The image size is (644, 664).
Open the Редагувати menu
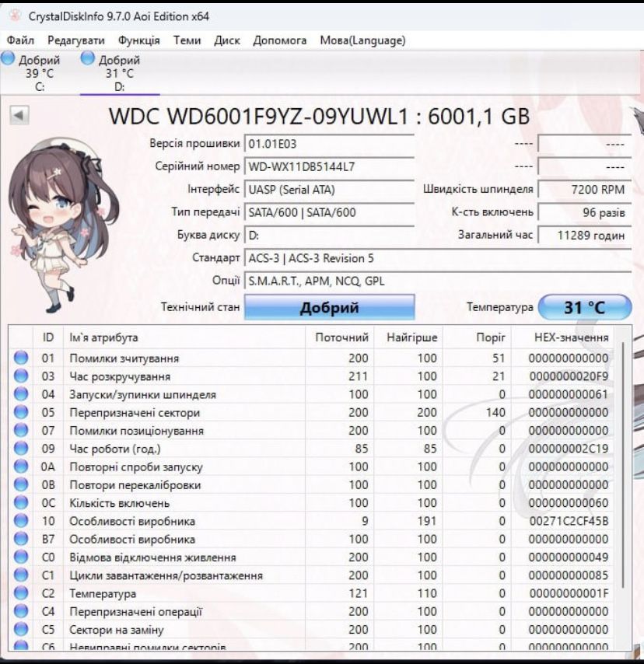pos(76,40)
